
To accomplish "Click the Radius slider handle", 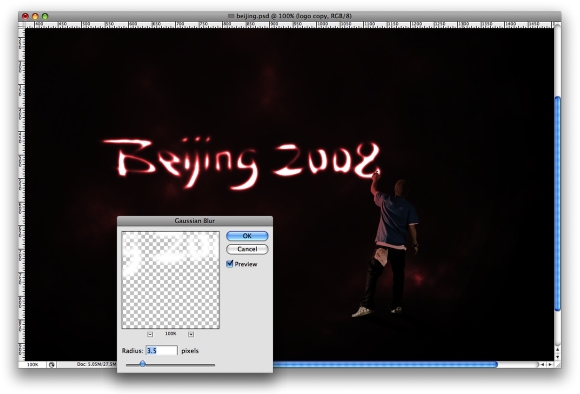I will [x=142, y=364].
